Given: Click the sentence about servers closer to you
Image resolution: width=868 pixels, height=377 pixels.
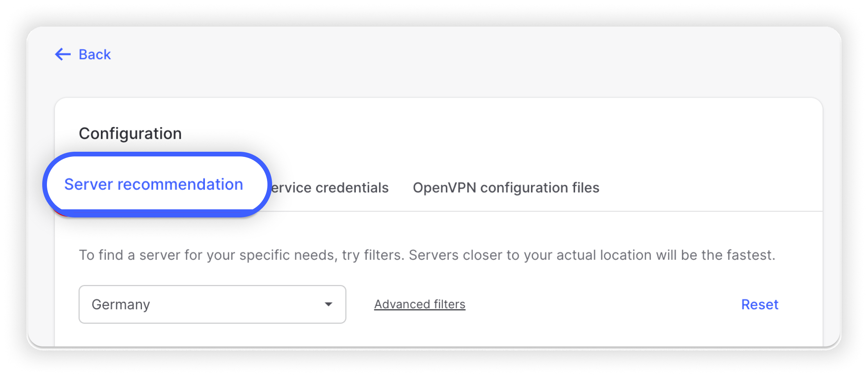Looking at the screenshot, I should [592, 255].
